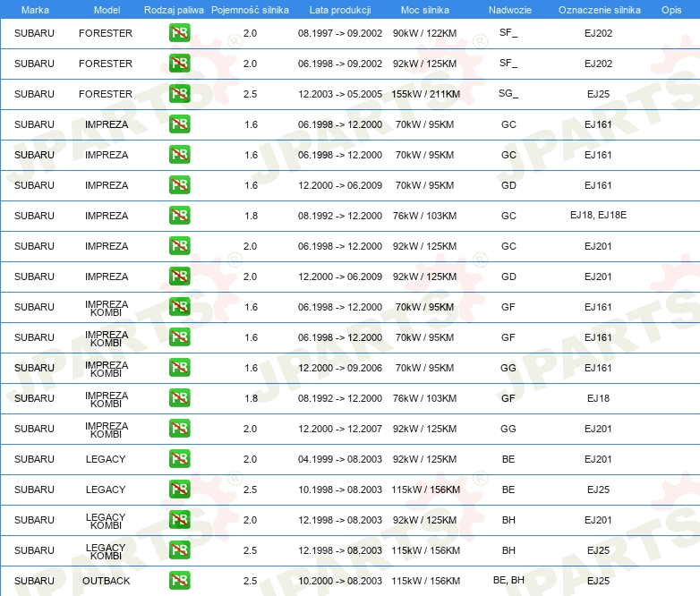Click the Opis column header

671,10
